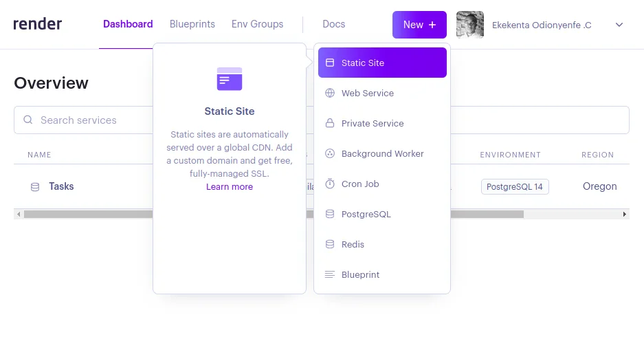Select Static Site from the menu
This screenshot has height=339, width=644.
click(382, 63)
